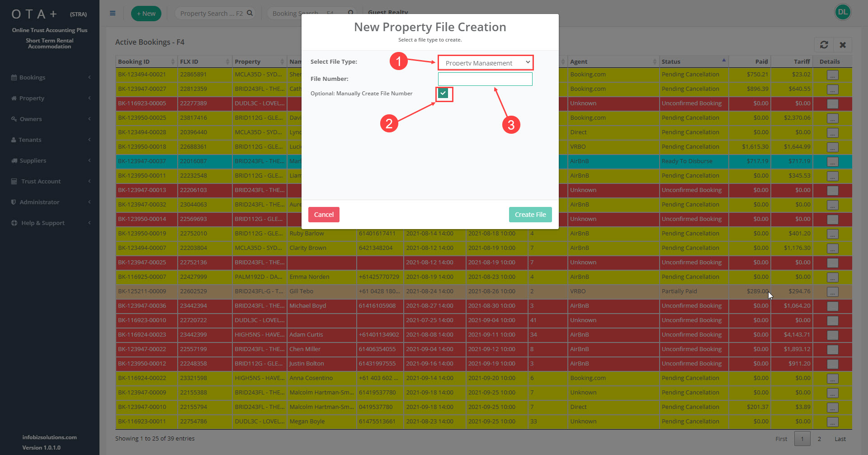Screen dimensions: 868x455
Task: Click the DL user avatar
Action: (842, 12)
